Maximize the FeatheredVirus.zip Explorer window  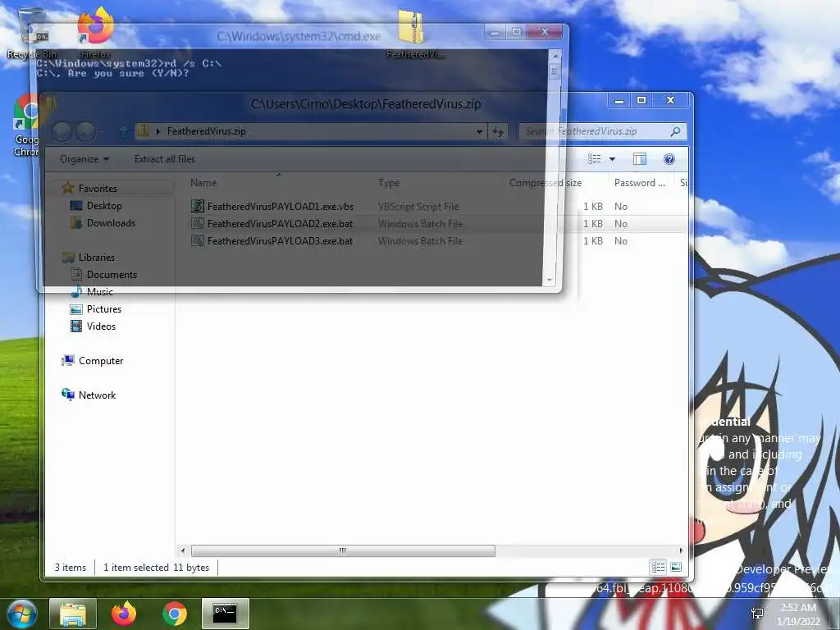click(641, 100)
